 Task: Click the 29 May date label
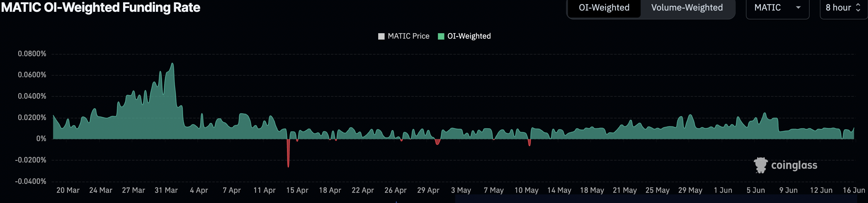pos(690,190)
